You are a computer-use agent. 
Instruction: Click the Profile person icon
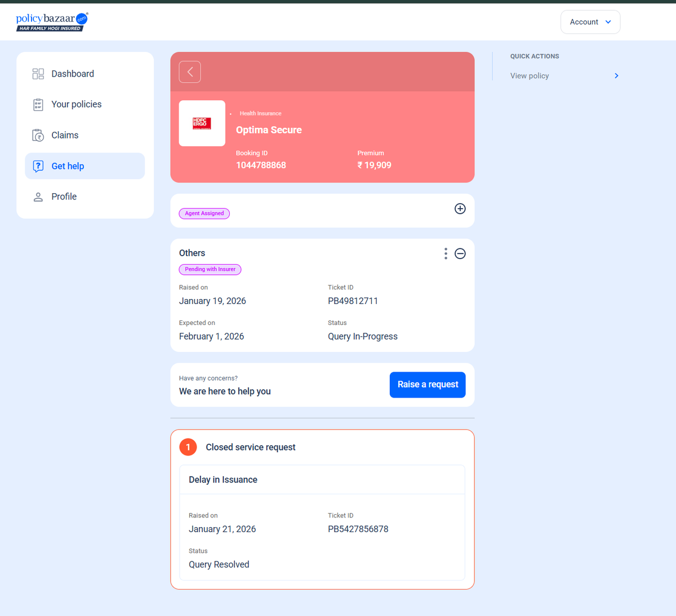(38, 197)
